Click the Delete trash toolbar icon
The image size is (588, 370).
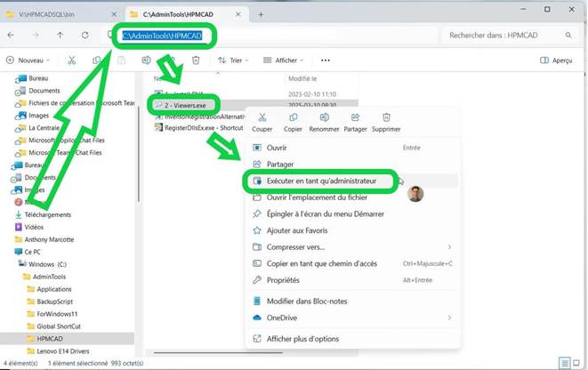[x=196, y=60]
